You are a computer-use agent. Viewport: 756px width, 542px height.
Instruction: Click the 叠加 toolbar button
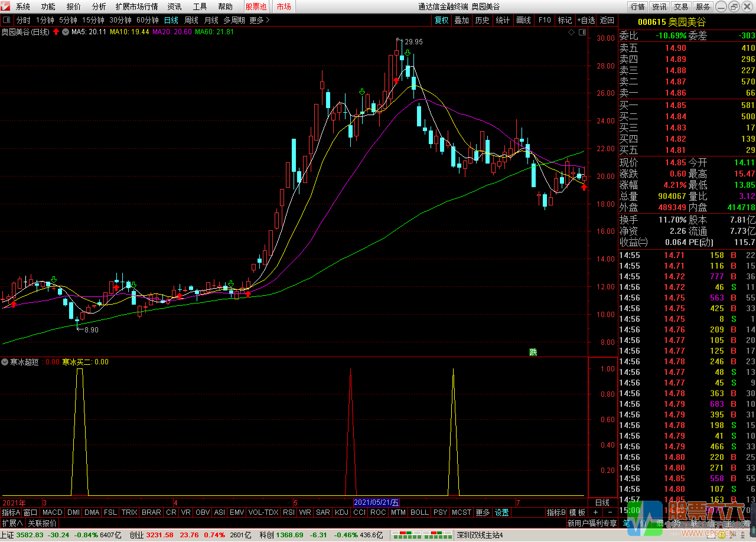pyautogui.click(x=461, y=20)
